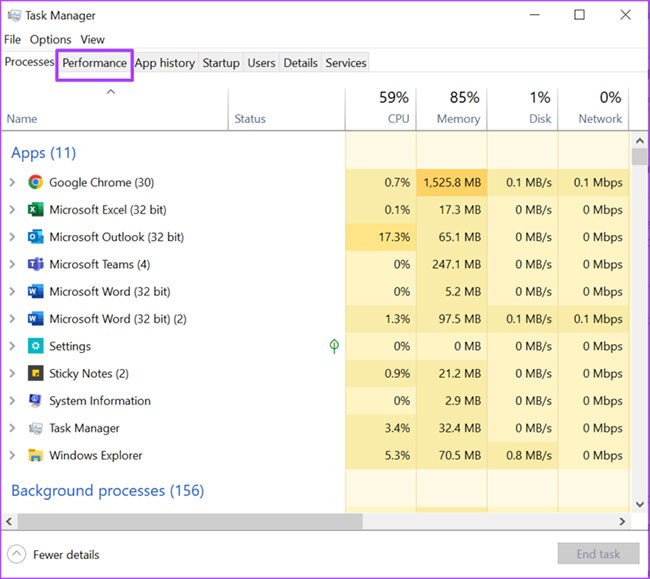
Task: Switch to the Details tab
Action: [x=301, y=63]
